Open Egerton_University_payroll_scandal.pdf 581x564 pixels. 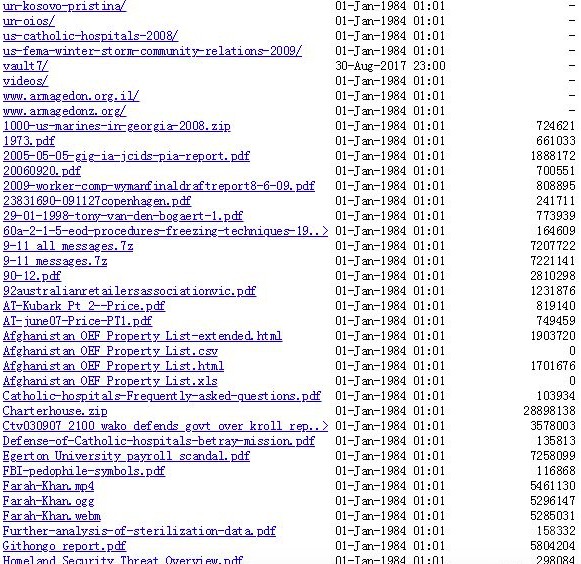(126, 456)
